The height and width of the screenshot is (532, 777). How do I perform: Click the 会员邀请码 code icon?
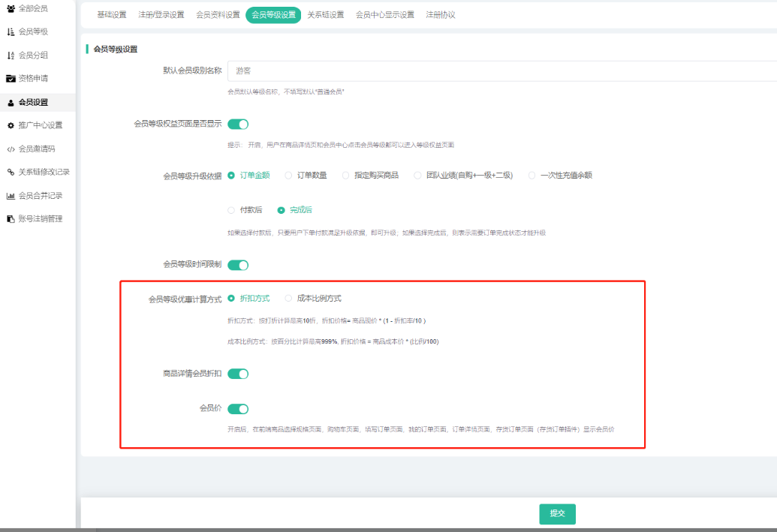tap(11, 149)
